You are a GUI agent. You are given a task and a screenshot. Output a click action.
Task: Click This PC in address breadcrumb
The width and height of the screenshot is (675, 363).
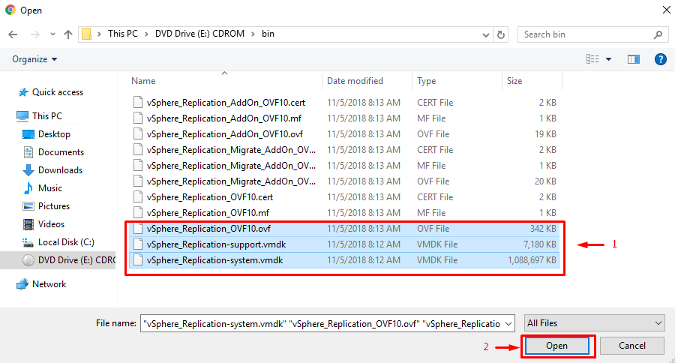pyautogui.click(x=123, y=34)
